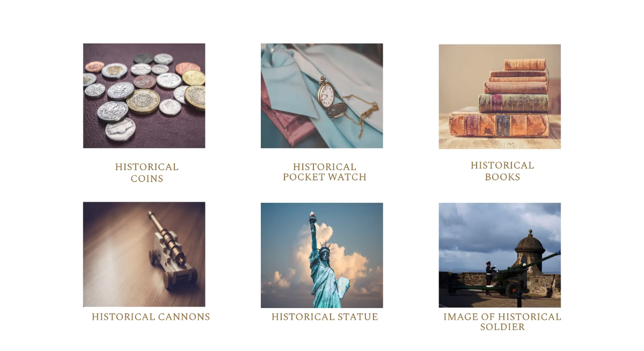Select the Statue of Liberty image
Viewport: 644px width, 351px height.
tap(322, 255)
